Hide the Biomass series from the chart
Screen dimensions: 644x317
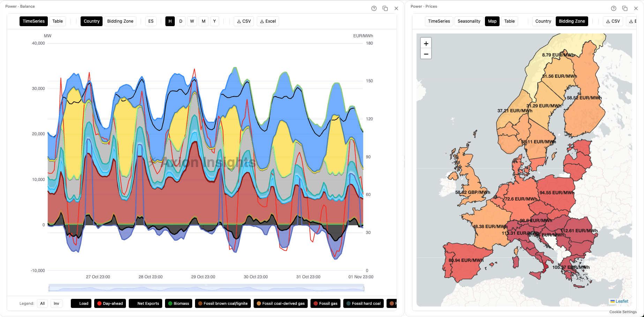(x=178, y=303)
